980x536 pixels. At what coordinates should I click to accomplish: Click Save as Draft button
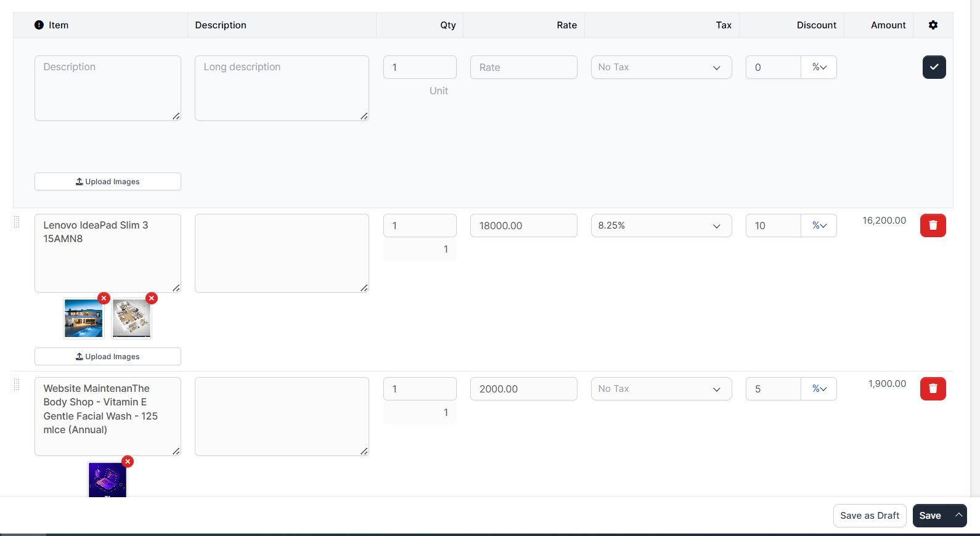tap(870, 516)
